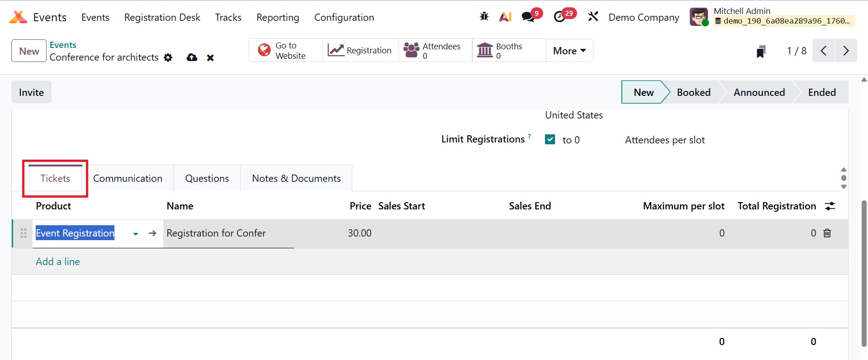Click the bug debug icon
This screenshot has width=868, height=360.
coord(484,17)
